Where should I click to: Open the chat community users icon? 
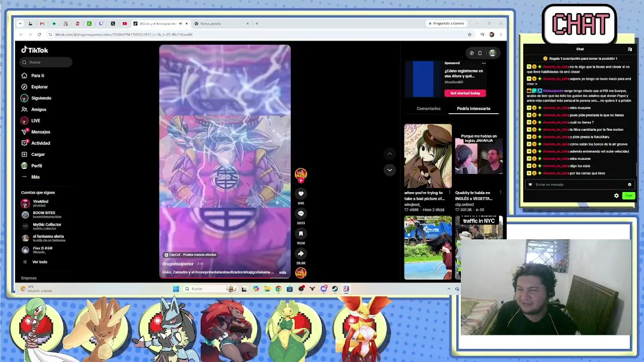(630, 49)
